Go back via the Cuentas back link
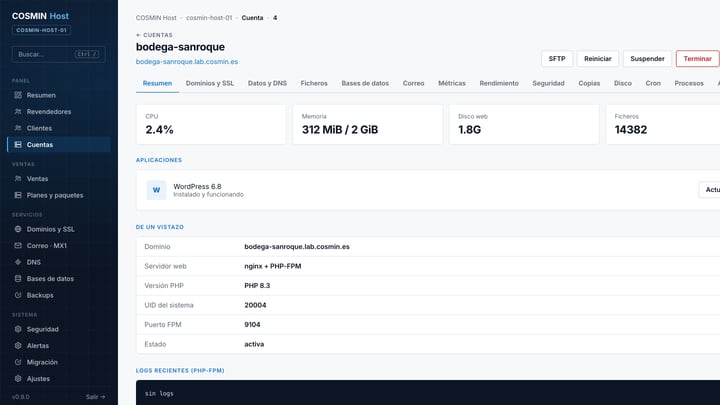 click(154, 35)
